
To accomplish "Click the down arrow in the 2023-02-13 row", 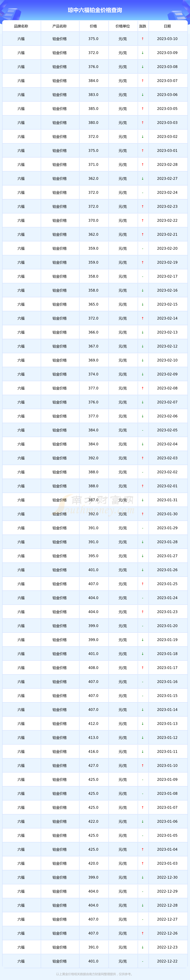I will [143, 332].
